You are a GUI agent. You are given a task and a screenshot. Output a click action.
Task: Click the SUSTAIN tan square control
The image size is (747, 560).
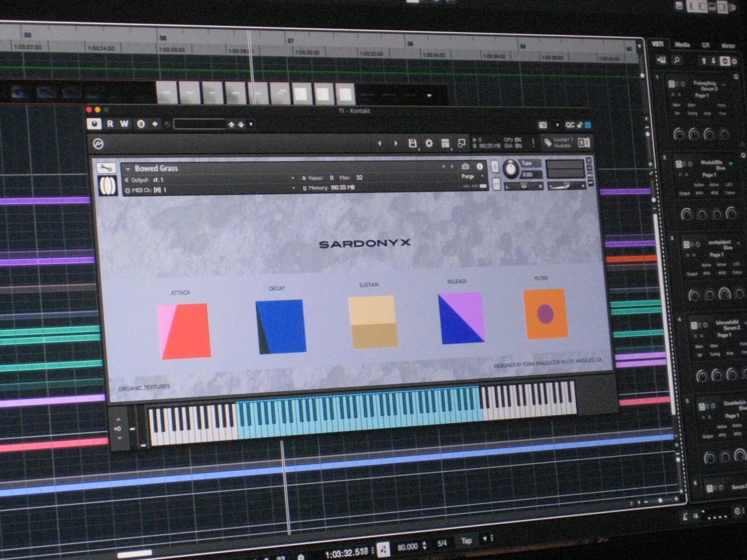pyautogui.click(x=372, y=322)
